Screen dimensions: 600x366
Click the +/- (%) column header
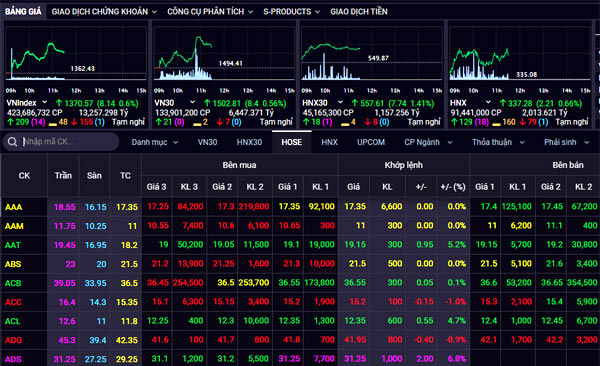(x=453, y=187)
